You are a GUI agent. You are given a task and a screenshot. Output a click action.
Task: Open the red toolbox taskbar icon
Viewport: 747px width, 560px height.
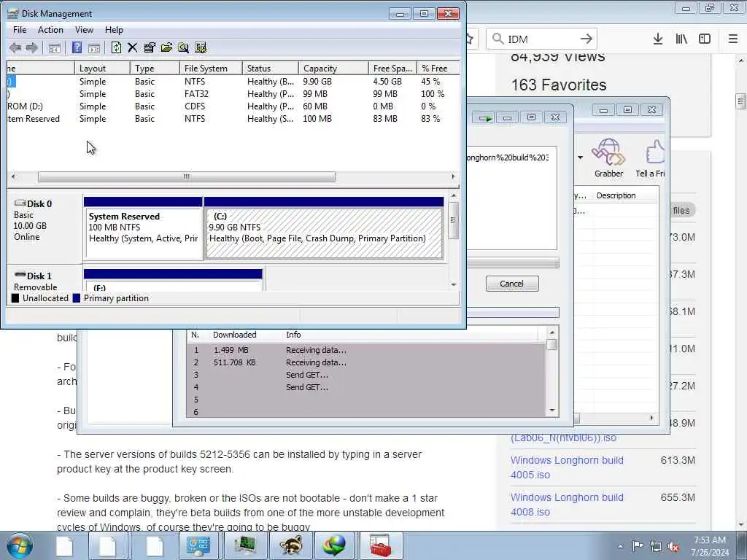pos(380,545)
